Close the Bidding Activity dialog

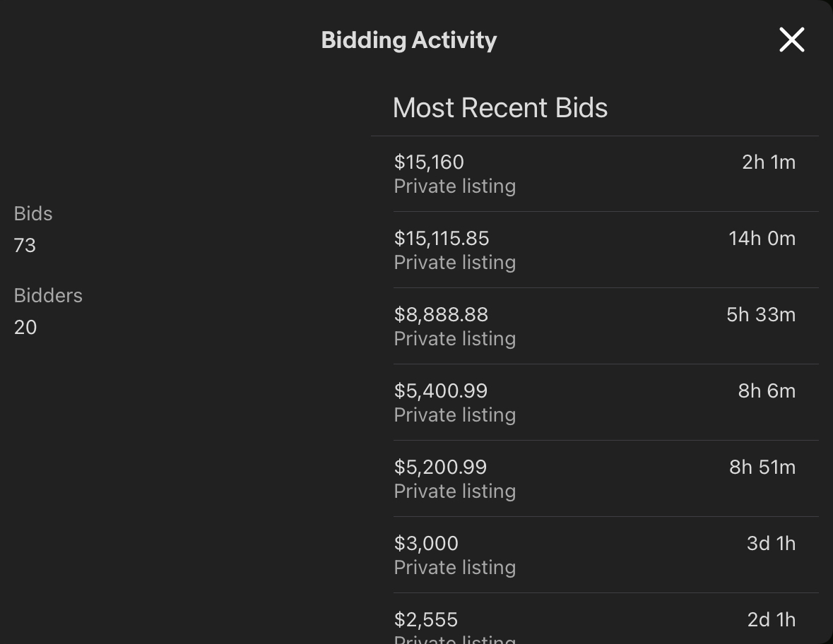[791, 40]
